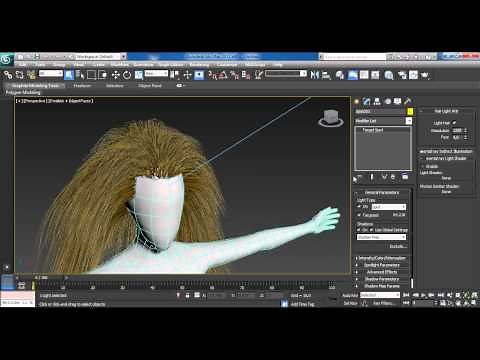This screenshot has width=480, height=360.
Task: Open the Rendering menu
Action: (199, 65)
